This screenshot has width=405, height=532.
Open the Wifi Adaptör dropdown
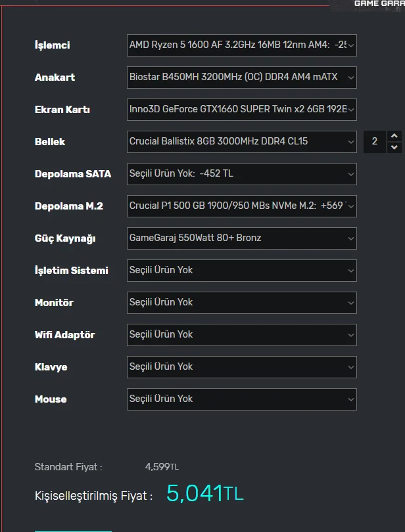pyautogui.click(x=241, y=334)
